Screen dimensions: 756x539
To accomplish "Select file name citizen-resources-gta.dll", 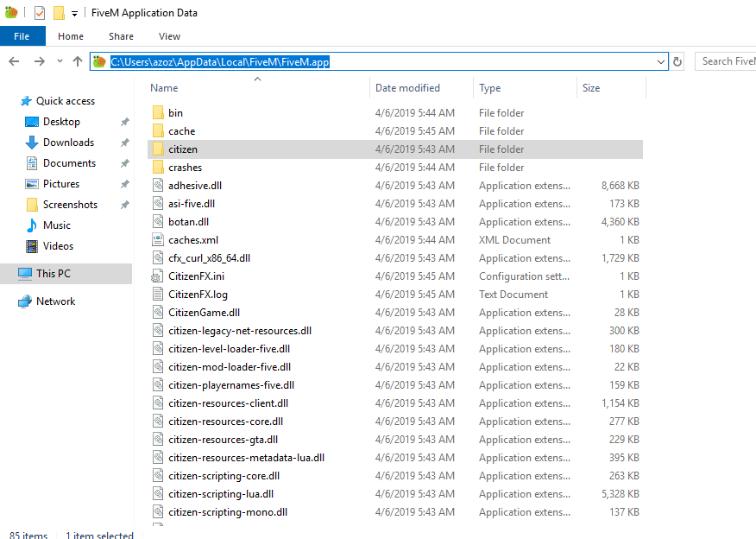I will click(223, 440).
